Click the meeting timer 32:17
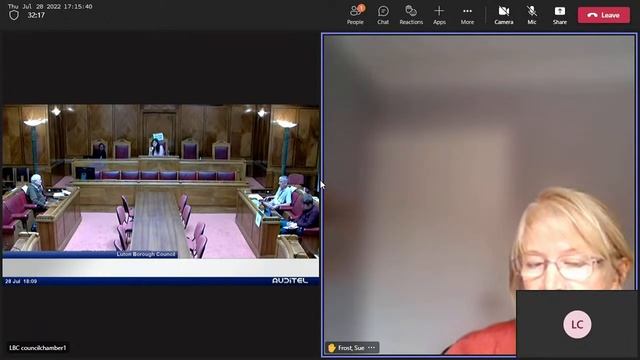Image resolution: width=640 pixels, height=360 pixels. 36,16
